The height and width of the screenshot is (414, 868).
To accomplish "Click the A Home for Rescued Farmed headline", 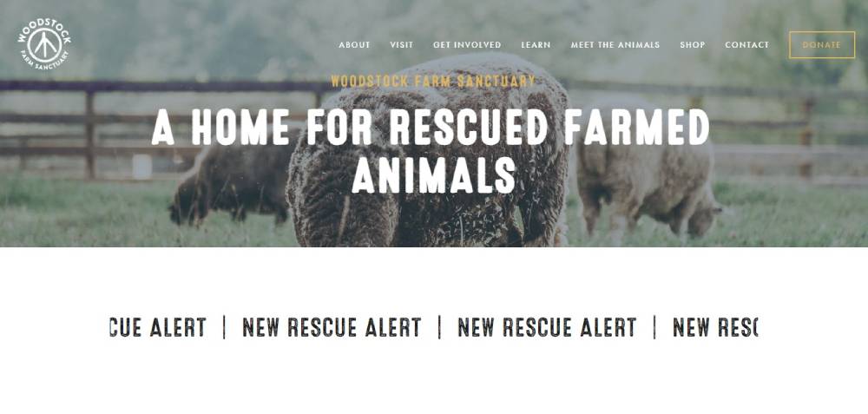I will (x=431, y=128).
